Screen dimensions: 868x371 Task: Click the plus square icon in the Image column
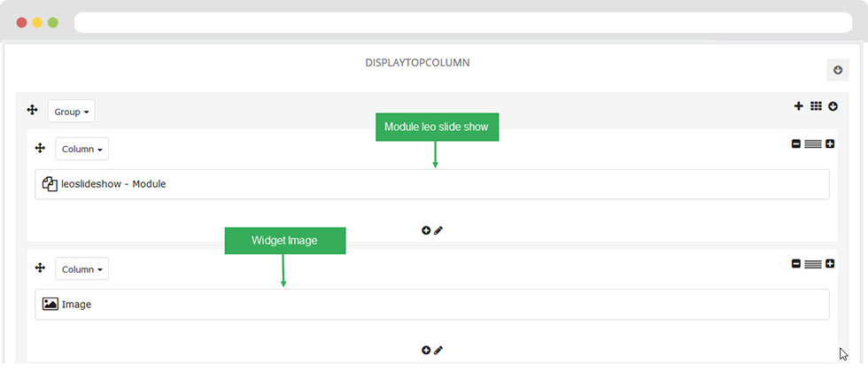(830, 263)
